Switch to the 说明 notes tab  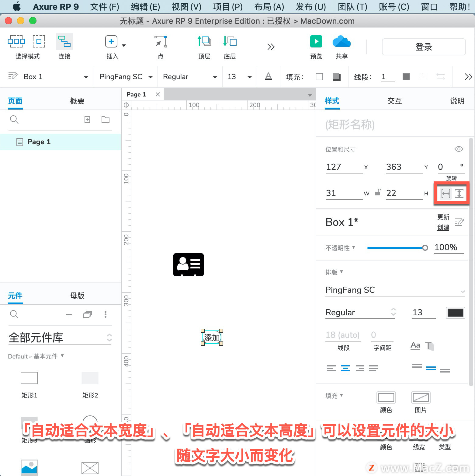pyautogui.click(x=457, y=101)
